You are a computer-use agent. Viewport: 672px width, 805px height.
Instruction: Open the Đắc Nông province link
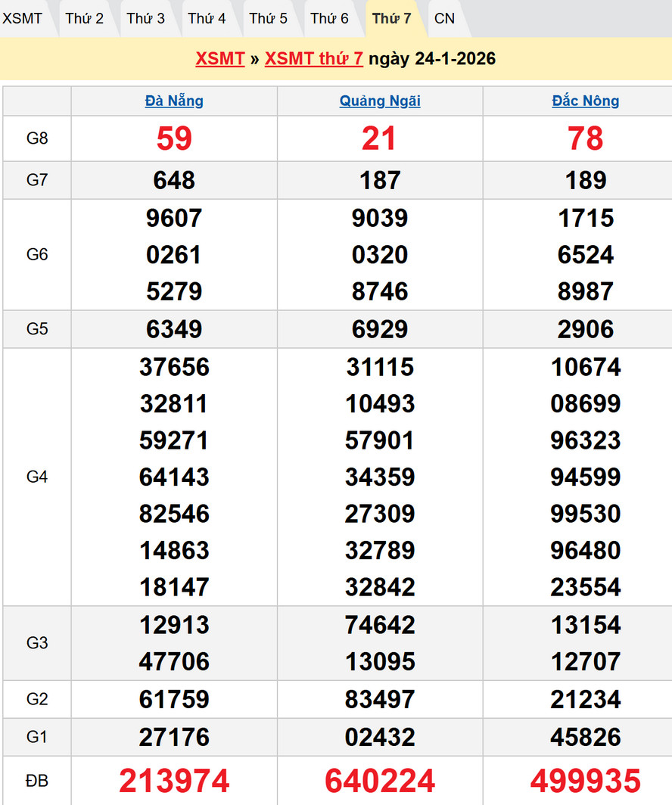pos(586,101)
